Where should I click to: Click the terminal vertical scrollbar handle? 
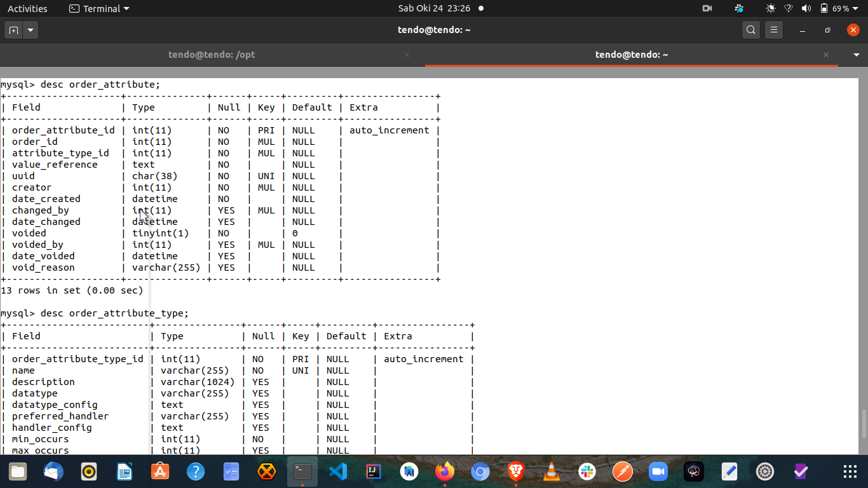pyautogui.click(x=863, y=424)
